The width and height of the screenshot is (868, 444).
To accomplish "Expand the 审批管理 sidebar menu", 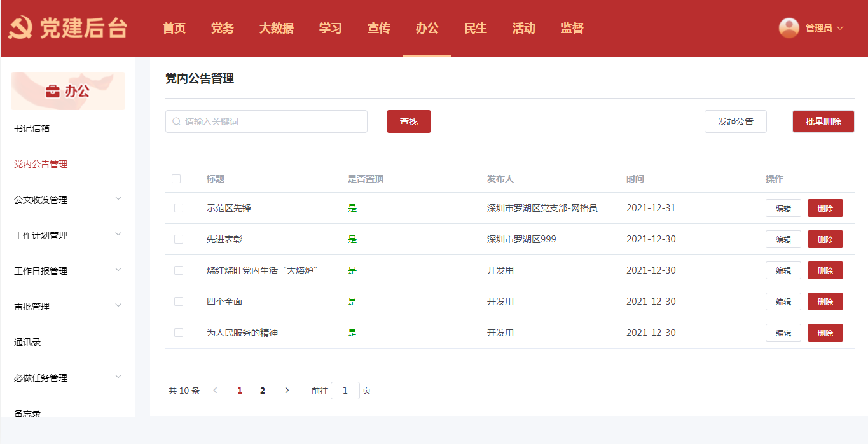I will click(x=118, y=306).
